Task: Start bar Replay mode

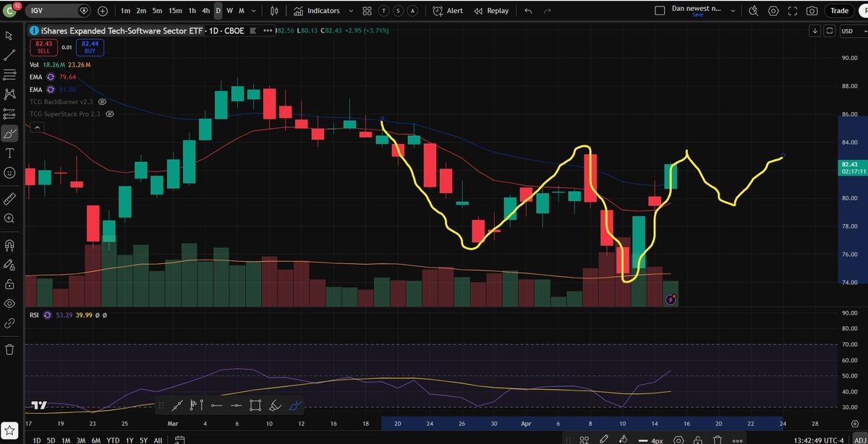Action: [x=491, y=11]
